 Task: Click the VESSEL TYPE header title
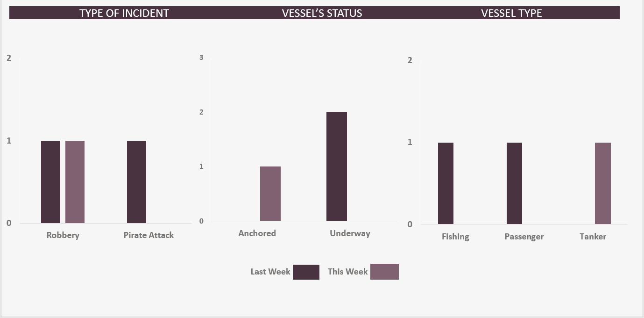pos(511,13)
